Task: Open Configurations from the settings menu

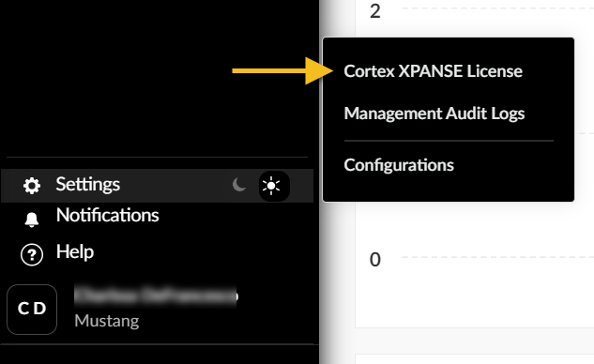Action: point(399,165)
